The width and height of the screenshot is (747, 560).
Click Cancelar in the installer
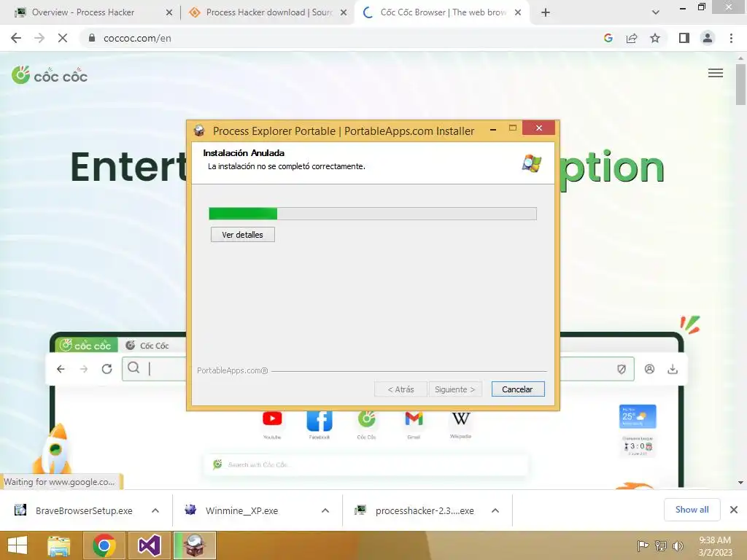[x=517, y=389]
